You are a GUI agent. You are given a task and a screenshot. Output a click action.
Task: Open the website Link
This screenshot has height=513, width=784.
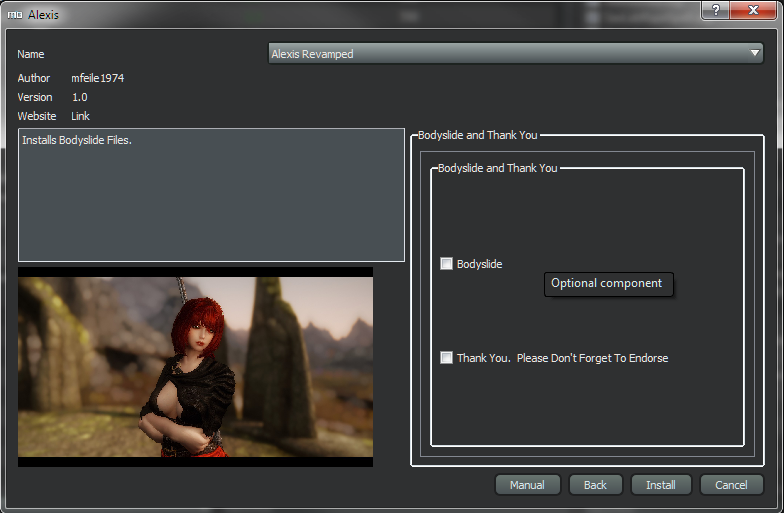(x=81, y=116)
